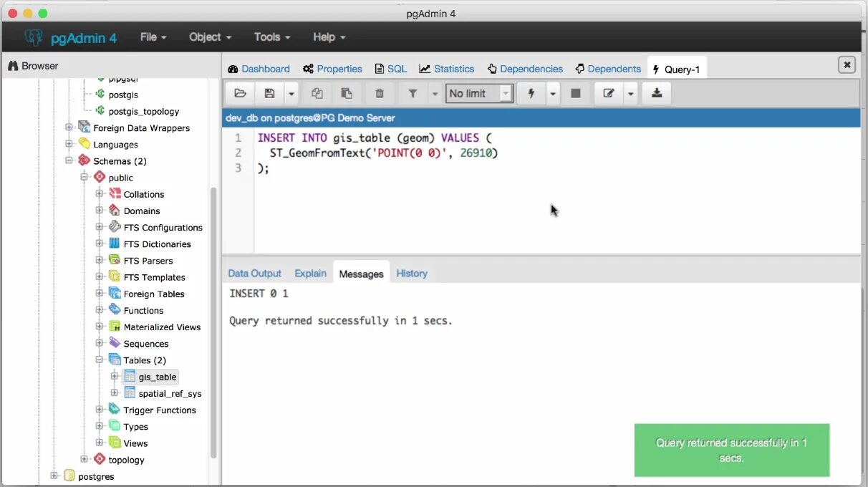Select the postgis extension item

pyautogui.click(x=123, y=95)
